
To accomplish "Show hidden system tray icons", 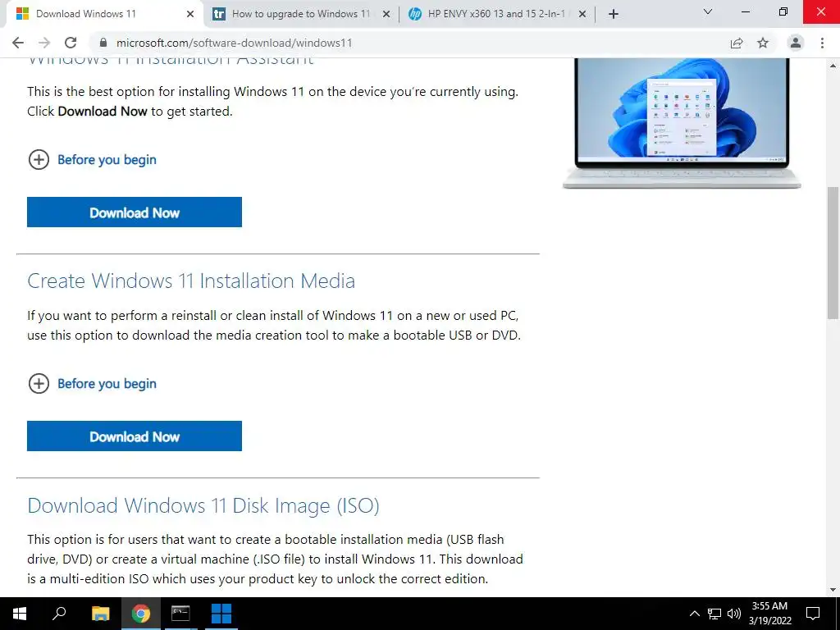I will (x=694, y=614).
